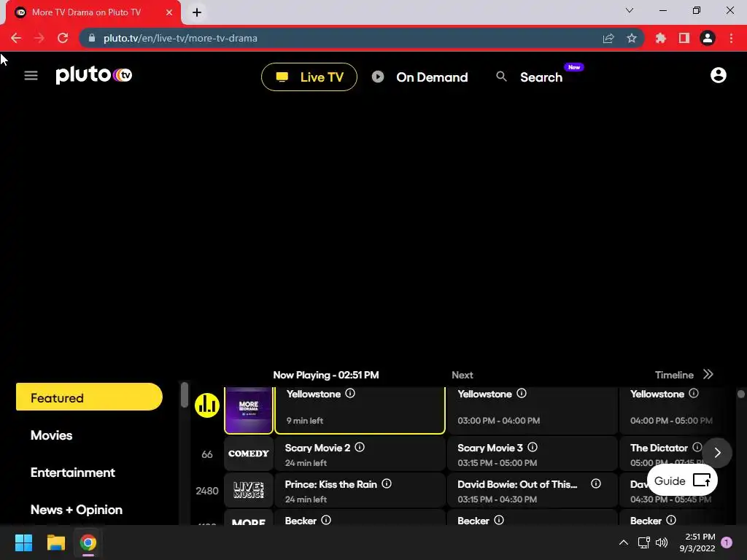This screenshot has height=560, width=747.
Task: Open the Chrome profile avatar
Action: click(708, 38)
